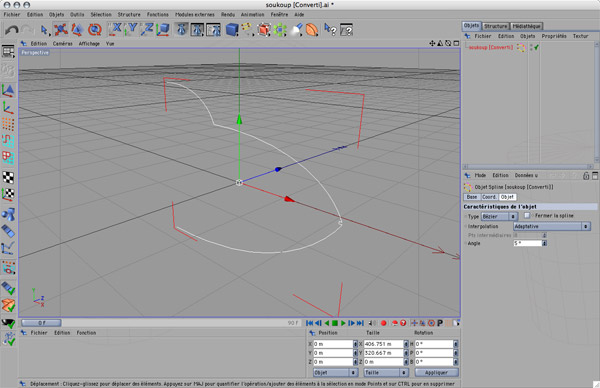Toggle the attribute manager lock icon

(x=586, y=176)
